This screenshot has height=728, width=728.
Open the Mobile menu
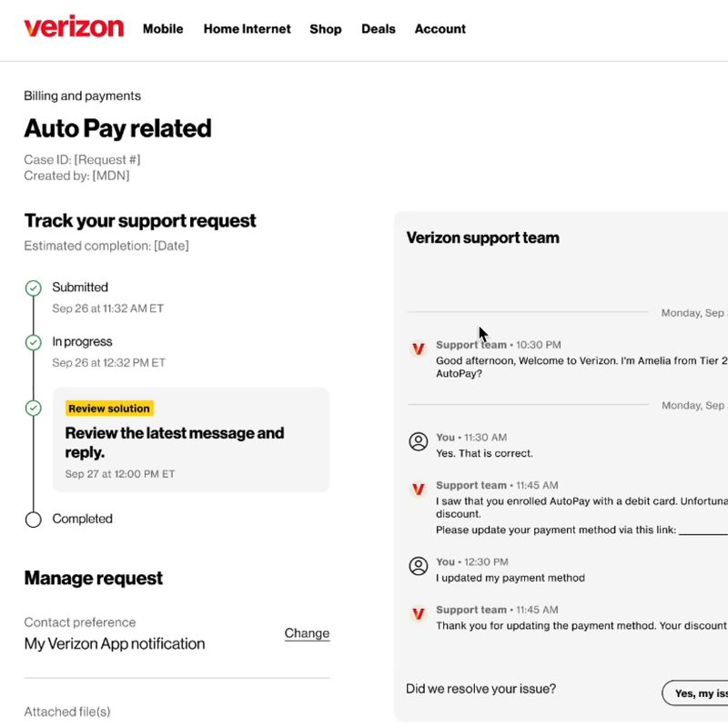coord(163,29)
